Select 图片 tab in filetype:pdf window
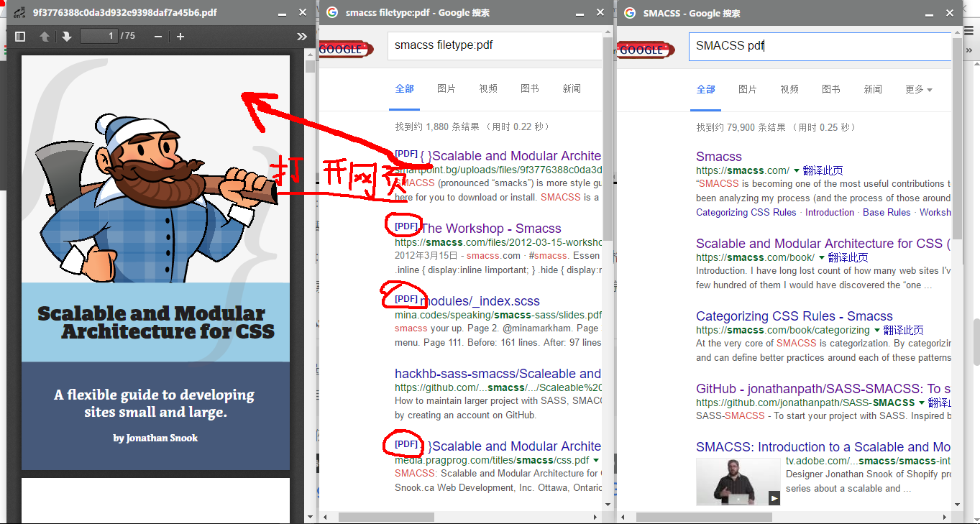The image size is (980, 524). point(447,88)
